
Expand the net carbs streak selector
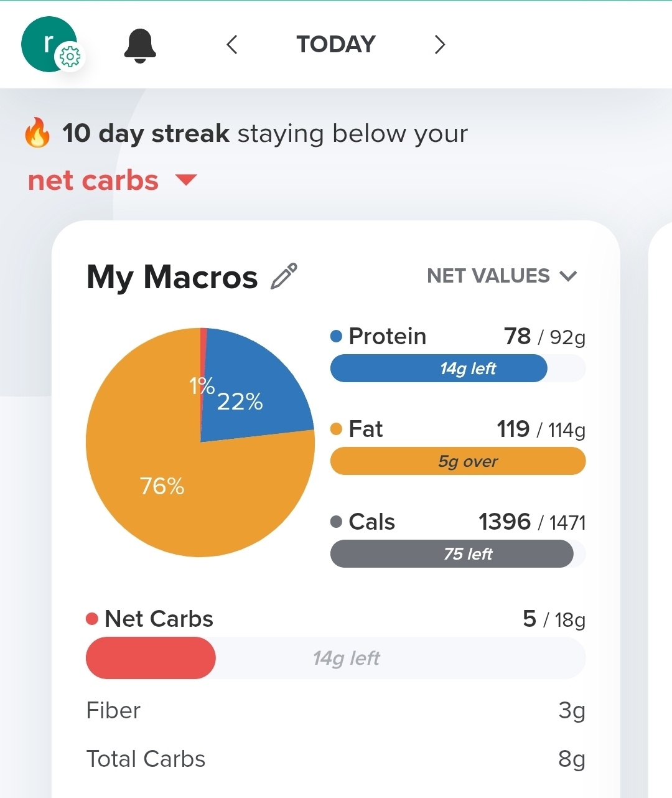click(x=93, y=181)
